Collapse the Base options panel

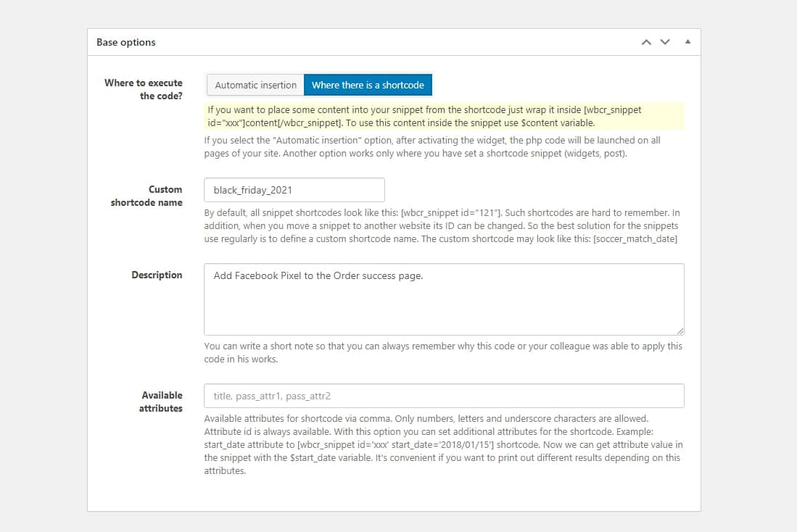point(687,41)
